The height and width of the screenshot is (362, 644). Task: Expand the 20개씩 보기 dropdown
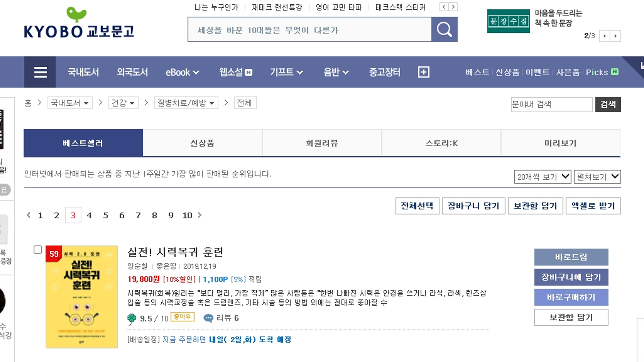(542, 177)
